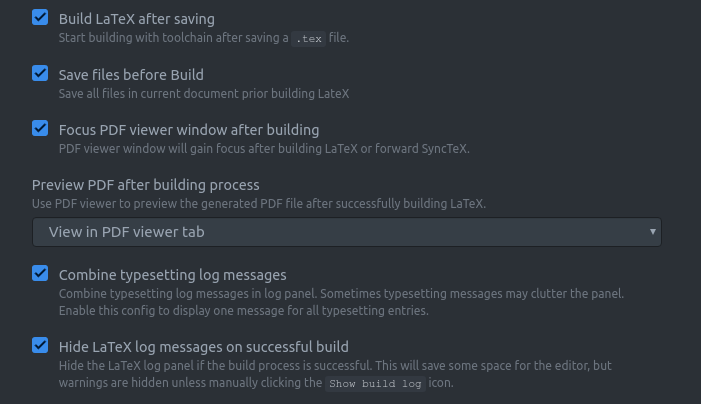Click Hide LaTeX log messages on successful build label
The width and height of the screenshot is (701, 404).
203,347
